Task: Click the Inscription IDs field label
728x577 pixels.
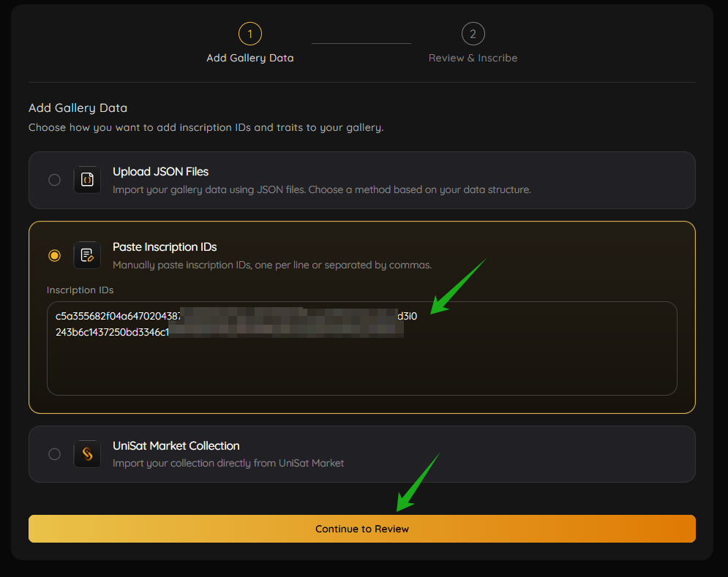Action: (80, 290)
